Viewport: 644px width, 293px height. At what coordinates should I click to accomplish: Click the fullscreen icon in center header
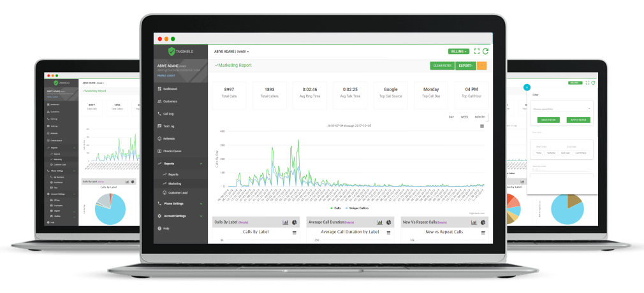(476, 51)
